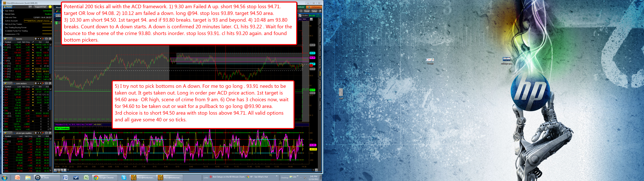The image size is (644, 181).
Task: Launch PowerPoint from the taskbar
Action: 17,177
